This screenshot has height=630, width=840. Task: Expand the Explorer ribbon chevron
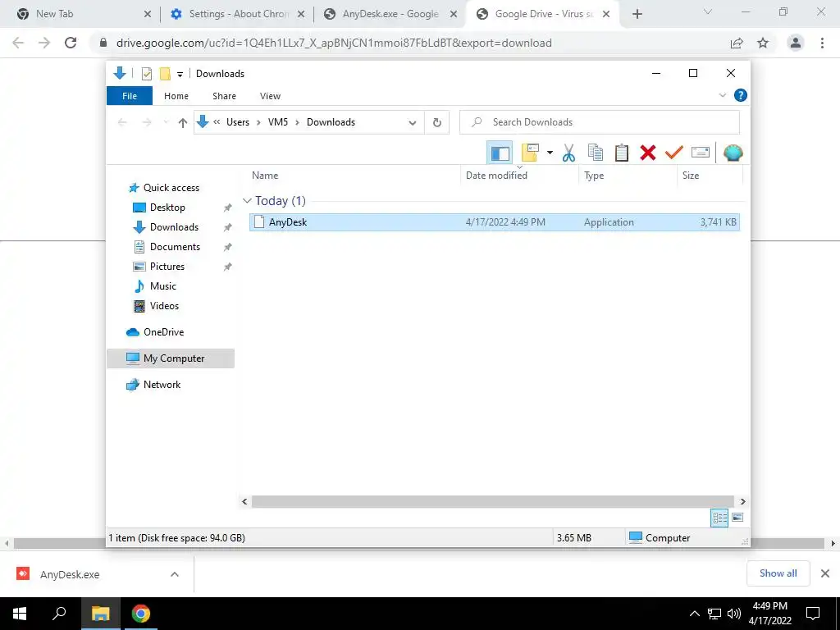coord(722,95)
